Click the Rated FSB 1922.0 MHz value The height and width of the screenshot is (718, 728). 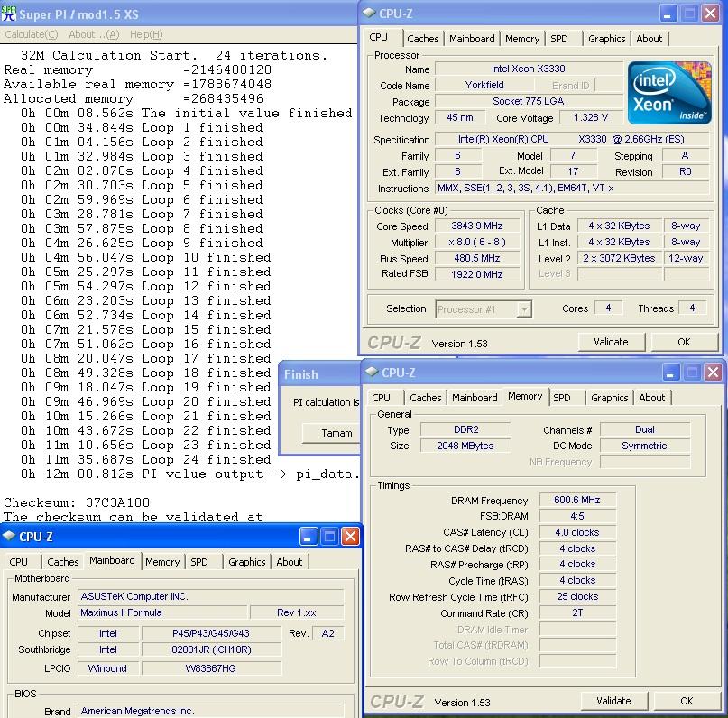(477, 274)
